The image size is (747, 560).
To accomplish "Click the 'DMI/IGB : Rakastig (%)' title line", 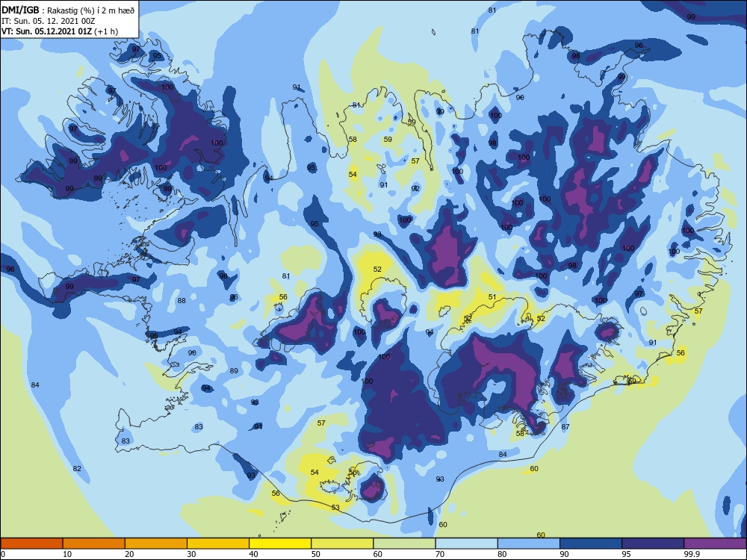I will click(x=69, y=10).
